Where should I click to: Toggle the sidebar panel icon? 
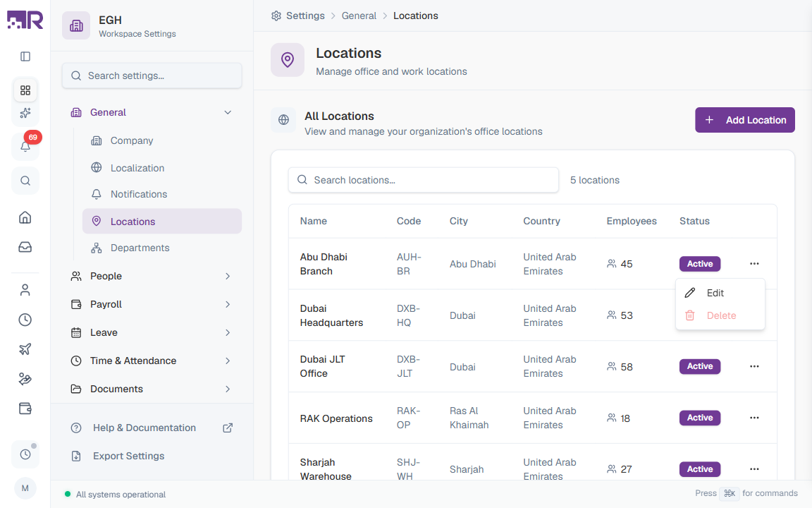click(25, 56)
